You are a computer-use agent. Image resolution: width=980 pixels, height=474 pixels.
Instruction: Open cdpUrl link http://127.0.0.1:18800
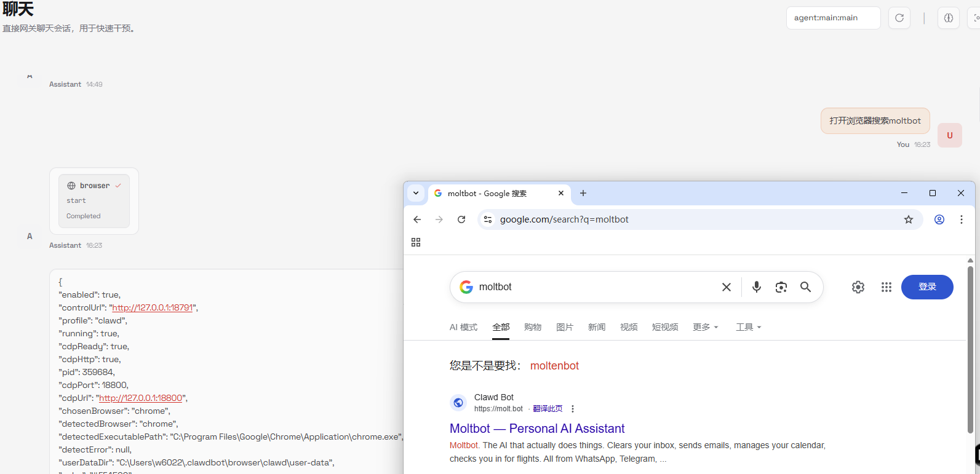coord(141,398)
